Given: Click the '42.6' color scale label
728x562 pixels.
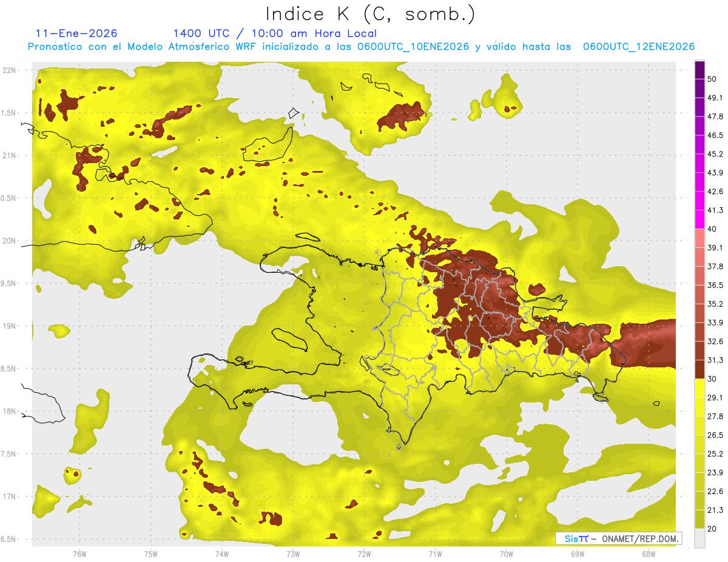Looking at the screenshot, I should tap(715, 192).
